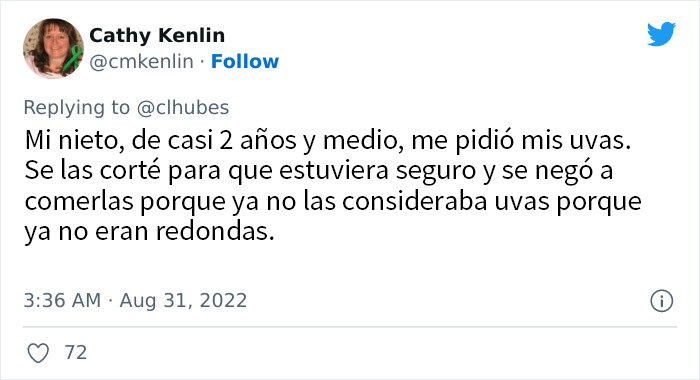This screenshot has height=380, width=700.
Task: Click the green ribbon on the avatar
Action: (73, 58)
